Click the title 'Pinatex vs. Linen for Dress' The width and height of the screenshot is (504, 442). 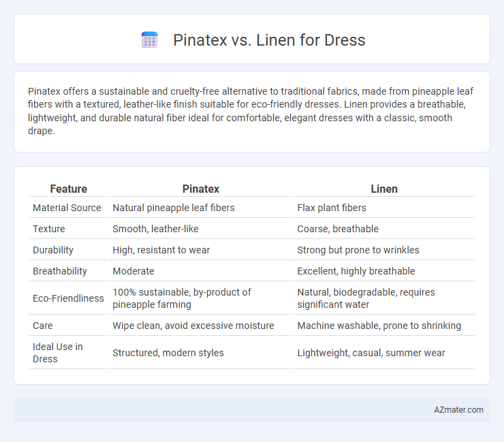pyautogui.click(x=269, y=40)
